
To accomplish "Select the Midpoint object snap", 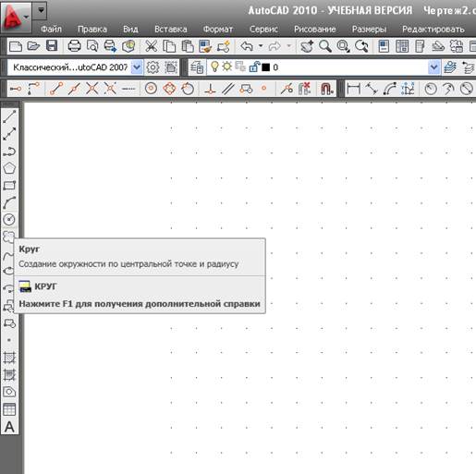I will 74,89.
